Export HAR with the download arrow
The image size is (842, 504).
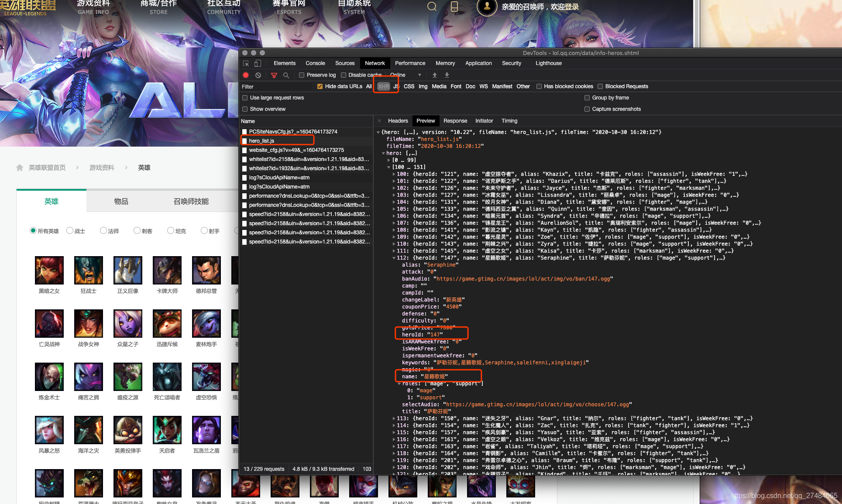tap(447, 75)
